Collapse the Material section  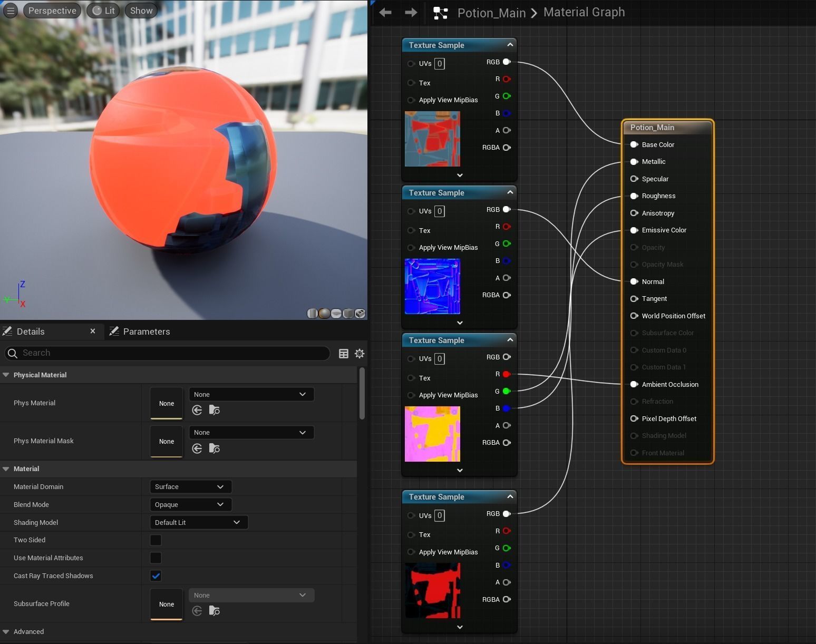tap(6, 469)
